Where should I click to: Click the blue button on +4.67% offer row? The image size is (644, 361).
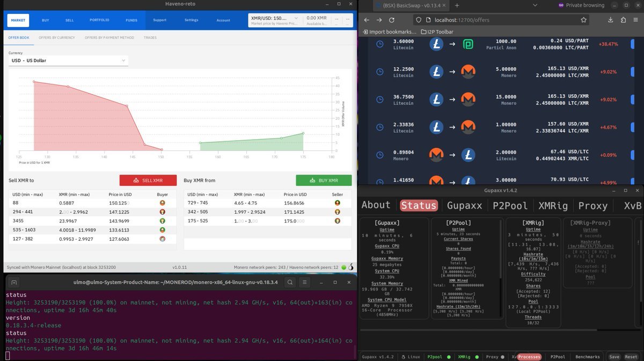632,127
